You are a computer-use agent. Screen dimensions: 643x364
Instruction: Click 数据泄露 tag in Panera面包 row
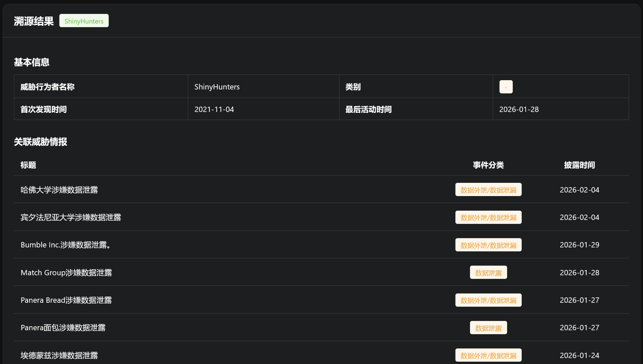tap(488, 328)
